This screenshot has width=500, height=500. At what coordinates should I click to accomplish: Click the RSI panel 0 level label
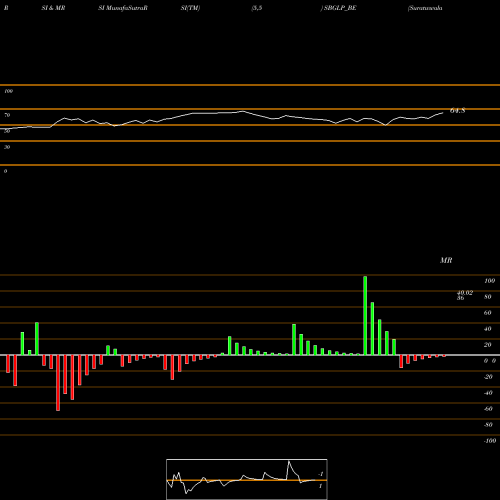click(6, 171)
